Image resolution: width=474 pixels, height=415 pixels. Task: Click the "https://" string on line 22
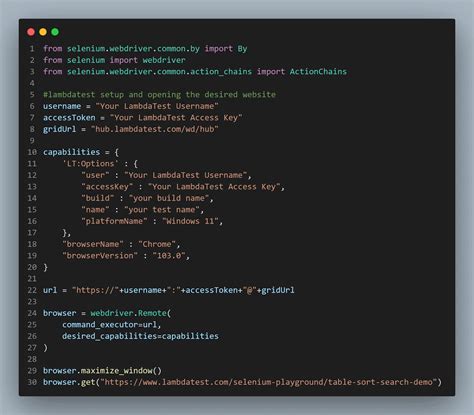(x=95, y=290)
